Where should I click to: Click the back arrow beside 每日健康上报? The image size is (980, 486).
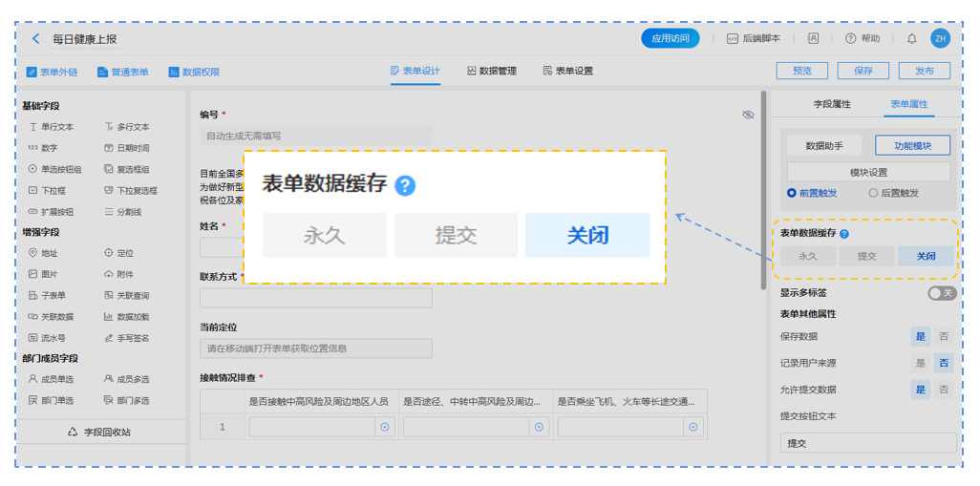tap(36, 39)
